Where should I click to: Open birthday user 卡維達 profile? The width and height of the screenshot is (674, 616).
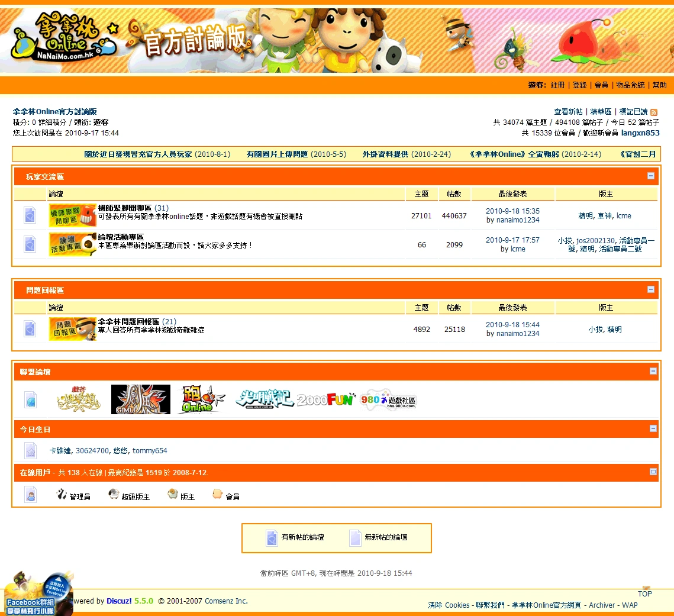click(x=60, y=450)
